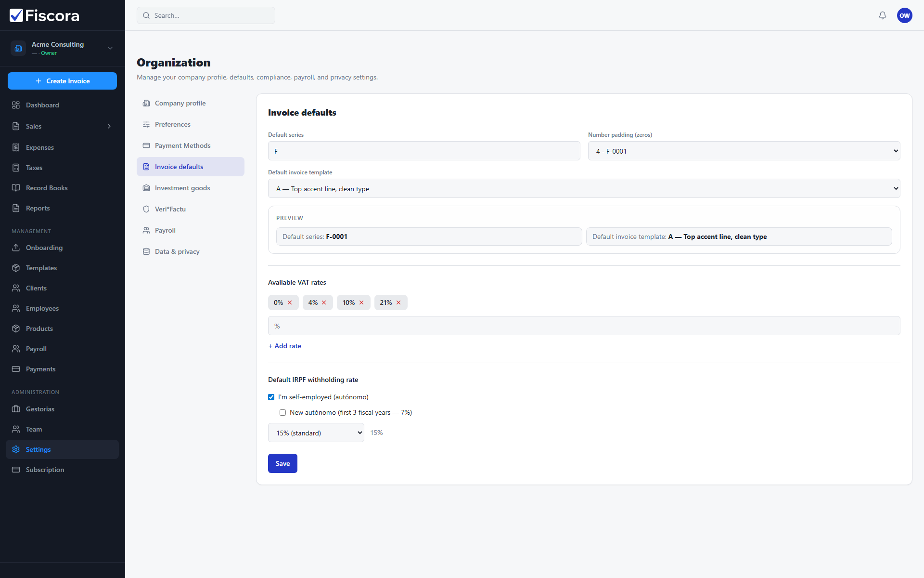The height and width of the screenshot is (578, 924).
Task: Remove the 0% VAT rate
Action: (290, 302)
